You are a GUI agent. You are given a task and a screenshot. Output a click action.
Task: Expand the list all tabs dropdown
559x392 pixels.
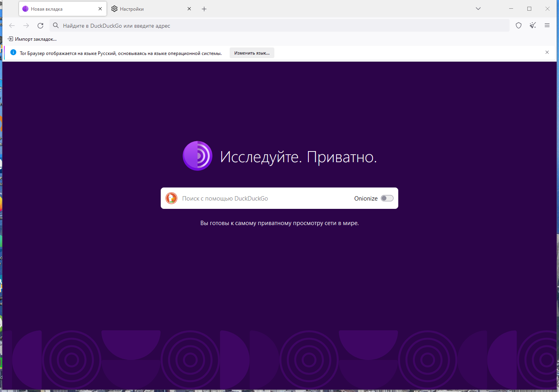[x=478, y=9]
